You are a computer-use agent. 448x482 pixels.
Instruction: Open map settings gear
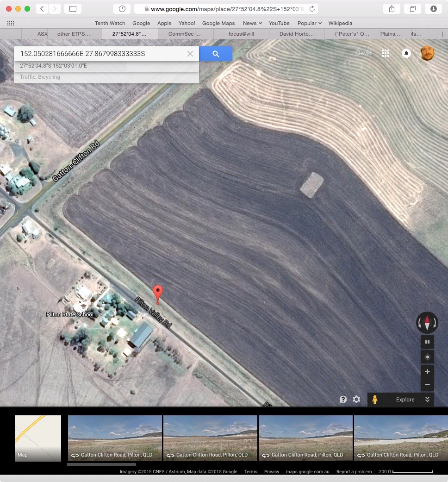click(x=356, y=399)
